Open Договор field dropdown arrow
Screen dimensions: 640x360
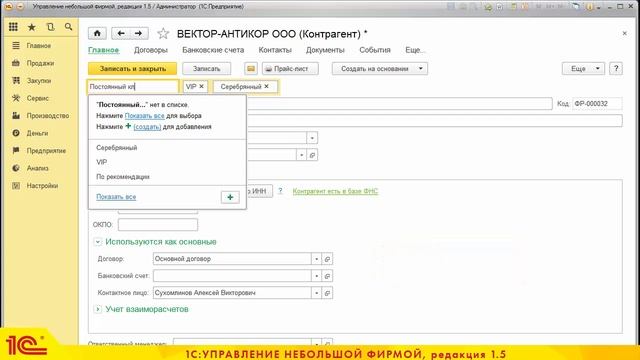coord(316,259)
